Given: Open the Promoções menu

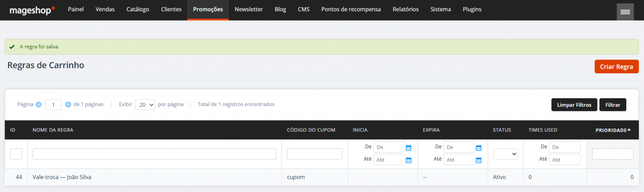Looking at the screenshot, I should click(208, 10).
